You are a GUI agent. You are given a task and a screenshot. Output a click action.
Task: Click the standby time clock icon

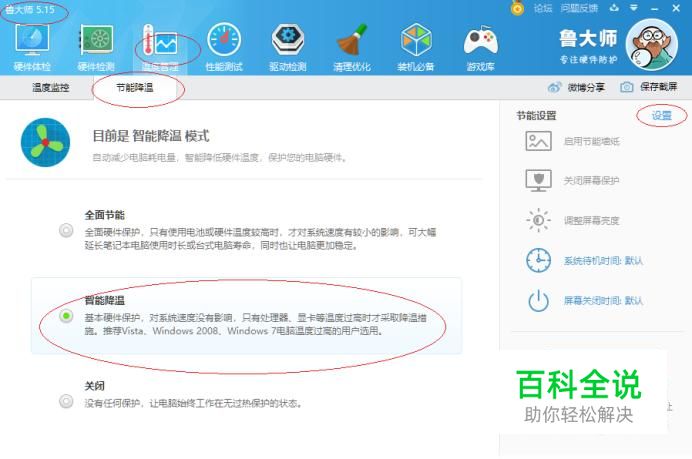(x=538, y=260)
